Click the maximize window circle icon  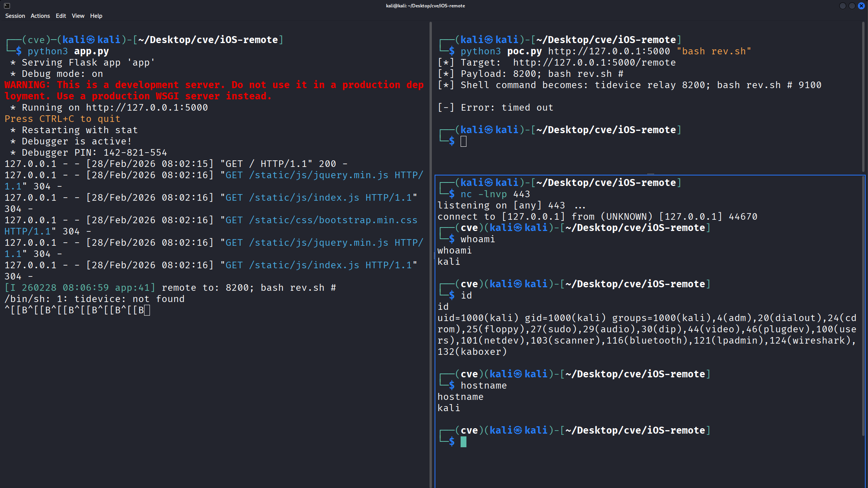click(852, 6)
